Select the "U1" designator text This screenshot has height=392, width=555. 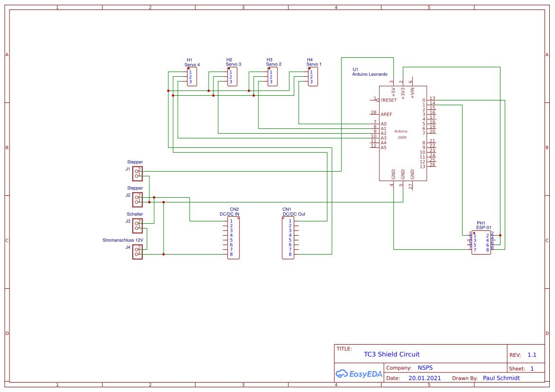(x=355, y=70)
